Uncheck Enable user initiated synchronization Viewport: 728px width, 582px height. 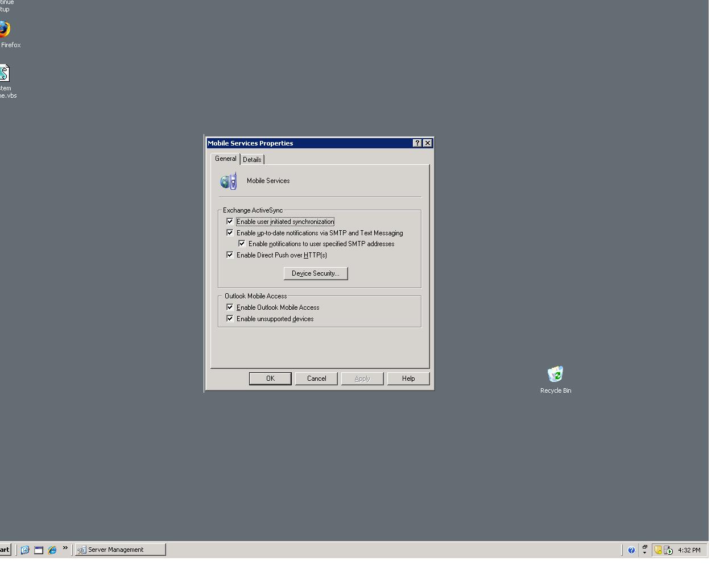(230, 222)
